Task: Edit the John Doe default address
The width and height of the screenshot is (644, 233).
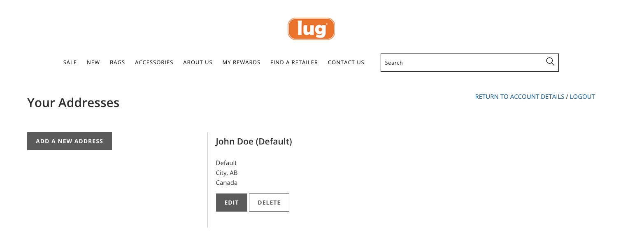Action: [x=232, y=203]
